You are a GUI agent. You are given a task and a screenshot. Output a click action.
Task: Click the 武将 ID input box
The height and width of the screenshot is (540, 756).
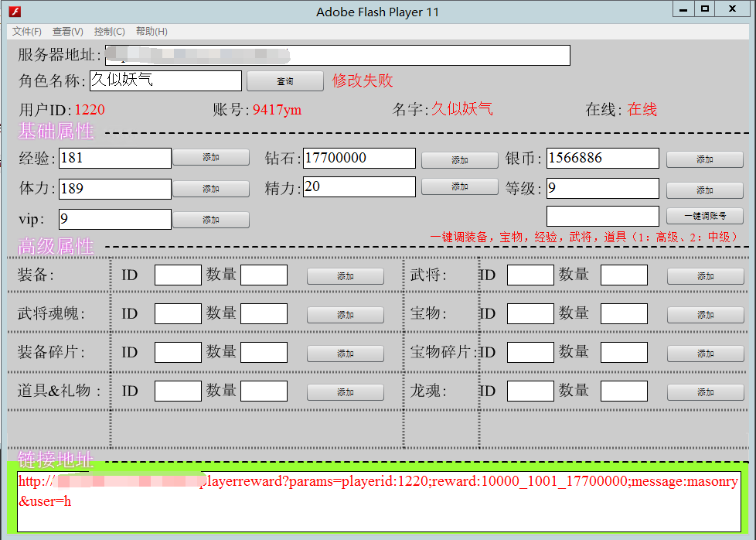tap(530, 275)
